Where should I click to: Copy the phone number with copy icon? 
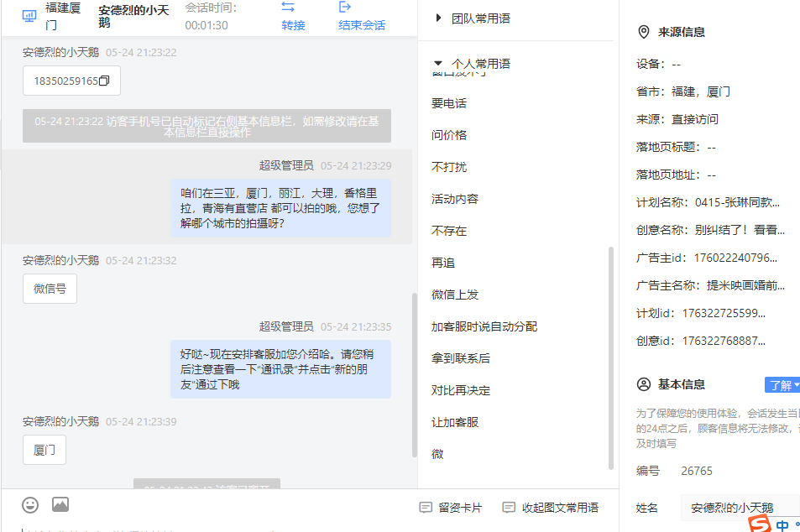pos(104,81)
